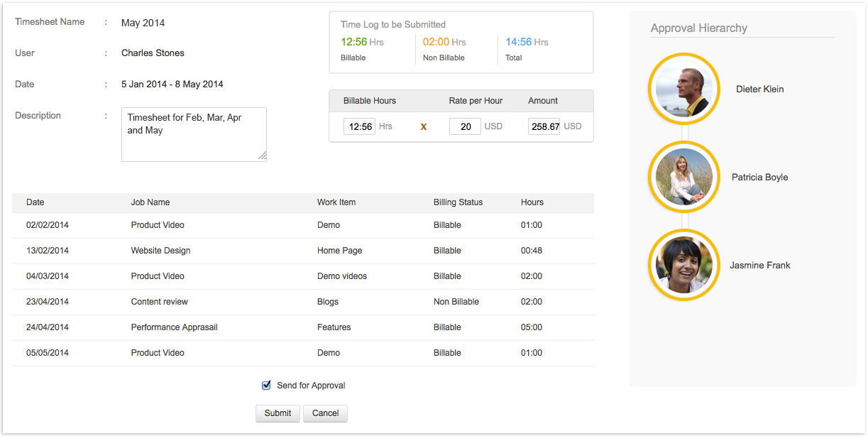868x436 pixels.
Task: Click the resize handle of Description box
Action: [x=262, y=156]
